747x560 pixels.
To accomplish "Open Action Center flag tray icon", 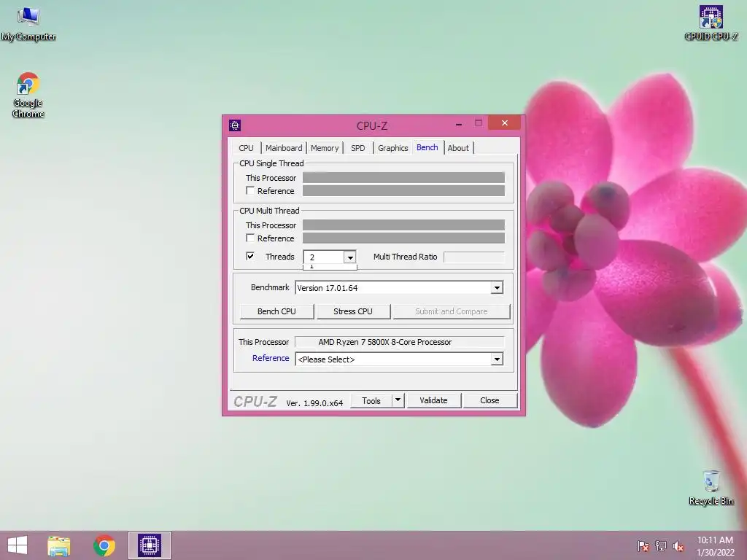I will (643, 545).
